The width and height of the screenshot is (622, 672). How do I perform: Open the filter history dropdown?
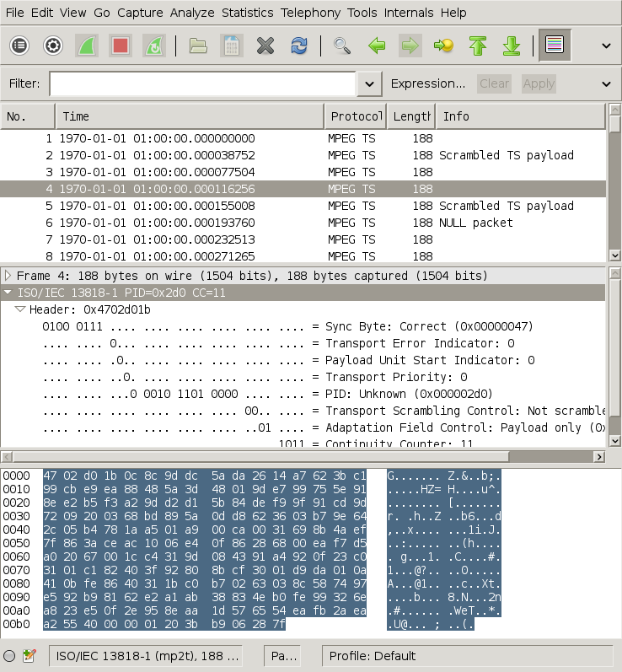pyautogui.click(x=369, y=83)
